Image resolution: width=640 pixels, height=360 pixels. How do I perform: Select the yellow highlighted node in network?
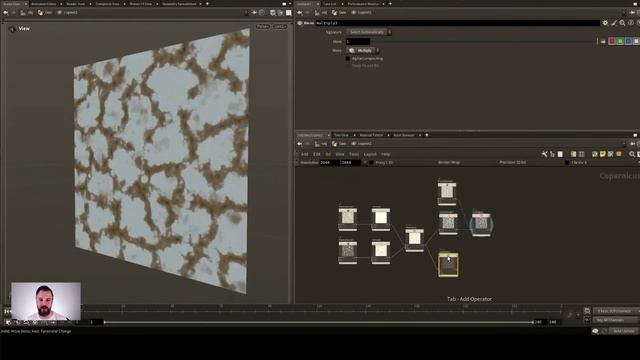point(448,264)
